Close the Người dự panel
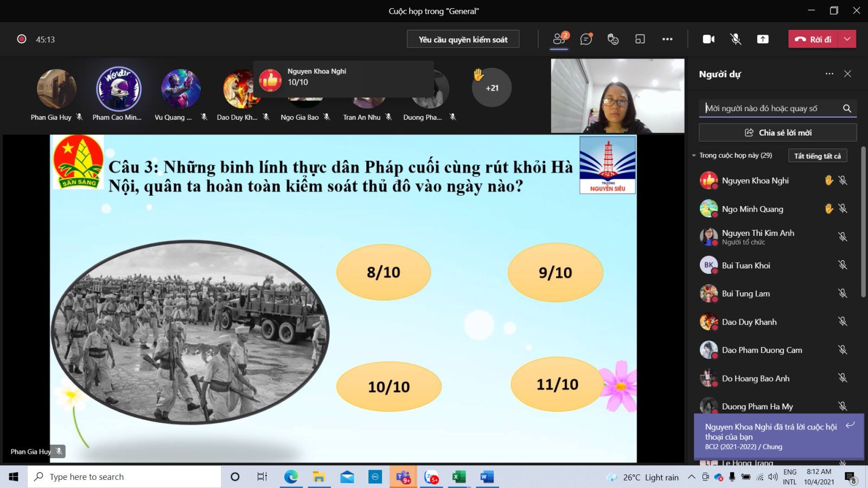868x488 pixels. 848,74
